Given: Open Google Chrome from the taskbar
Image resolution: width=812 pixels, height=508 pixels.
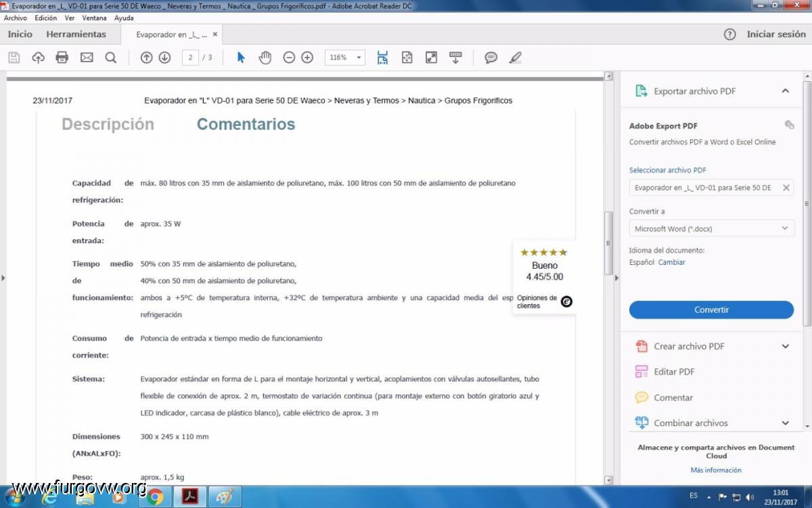Looking at the screenshot, I should tap(155, 496).
